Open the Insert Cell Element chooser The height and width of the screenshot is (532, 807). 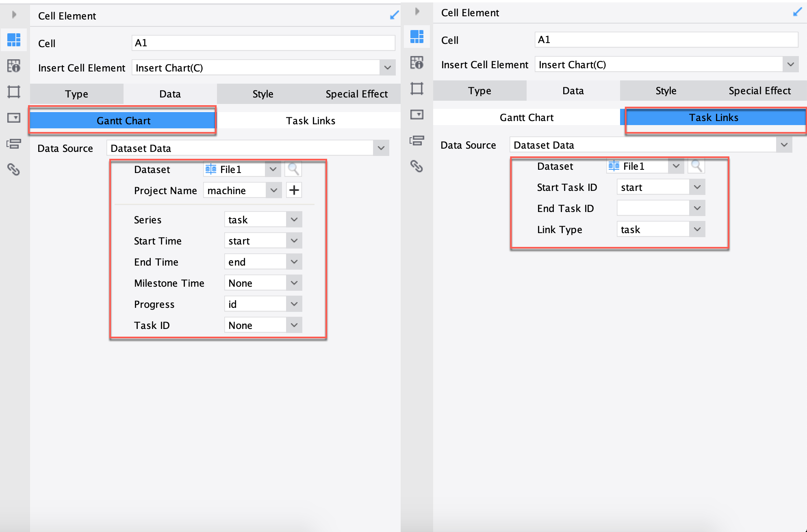click(387, 68)
